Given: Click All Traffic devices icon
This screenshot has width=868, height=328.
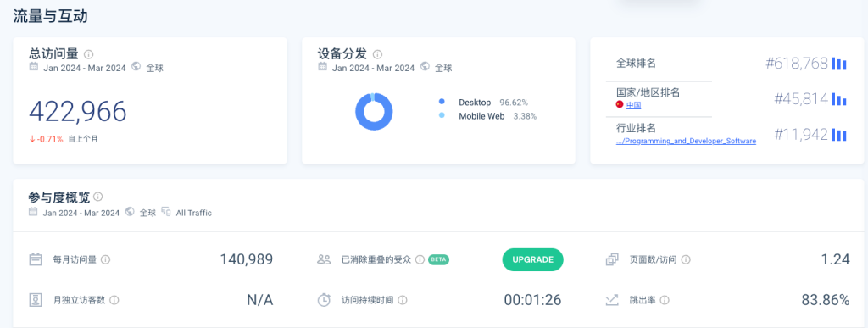Looking at the screenshot, I should point(166,212).
